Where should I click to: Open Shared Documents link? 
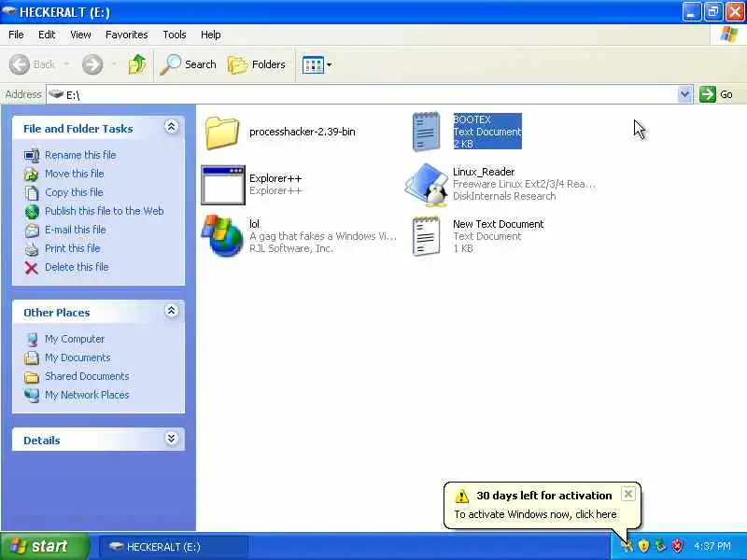click(x=87, y=376)
